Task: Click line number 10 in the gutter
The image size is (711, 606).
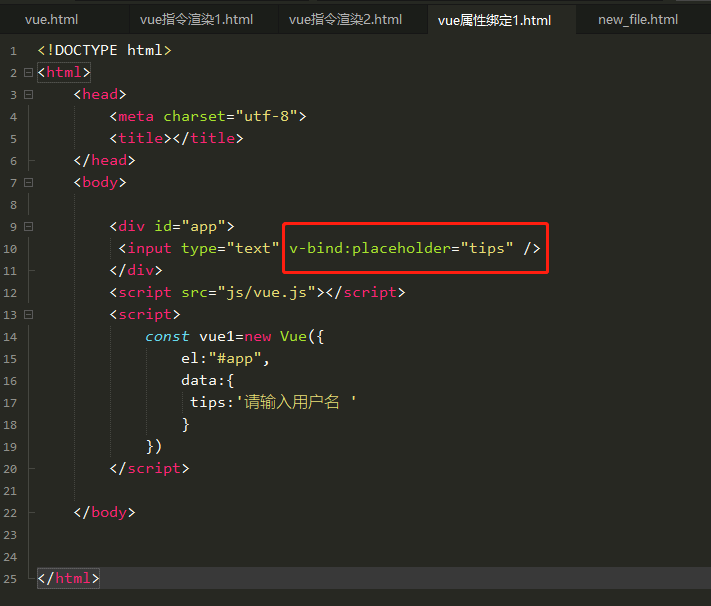Action: (10, 249)
